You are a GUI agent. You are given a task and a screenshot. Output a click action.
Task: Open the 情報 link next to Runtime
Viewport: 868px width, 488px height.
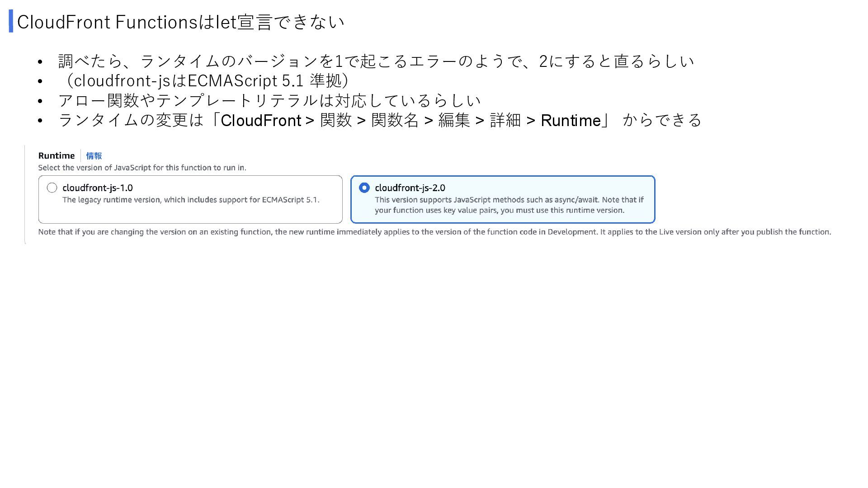94,156
